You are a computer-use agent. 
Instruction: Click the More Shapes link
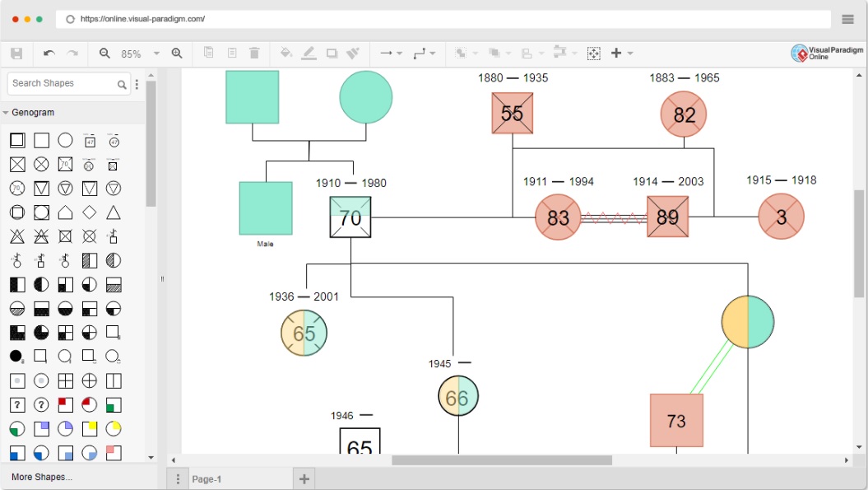pos(42,477)
